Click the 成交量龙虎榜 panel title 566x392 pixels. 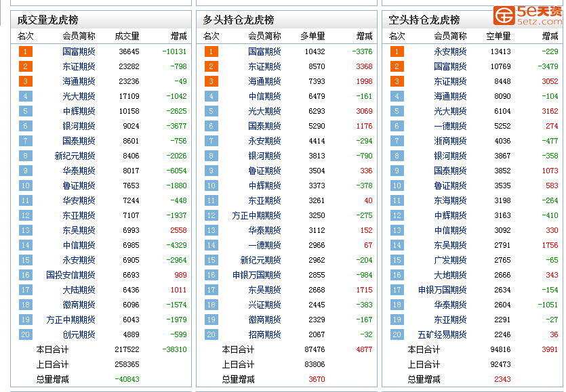point(47,20)
